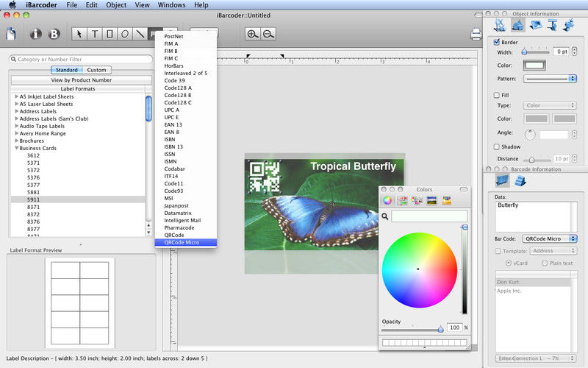Expand A5 Inkjet Label Sheets
Screen dimensions: 588x368
(16, 96)
